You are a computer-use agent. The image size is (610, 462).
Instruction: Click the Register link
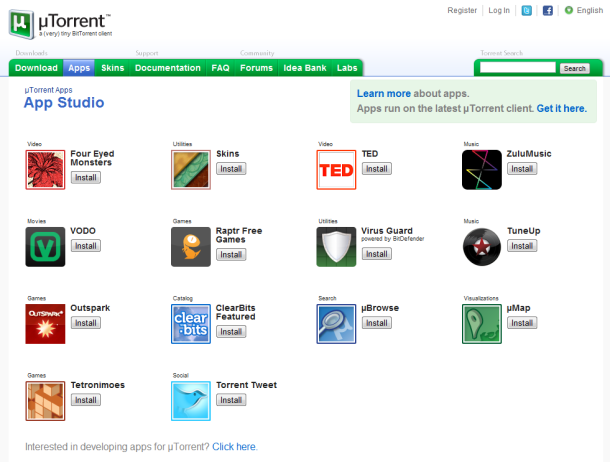click(462, 10)
